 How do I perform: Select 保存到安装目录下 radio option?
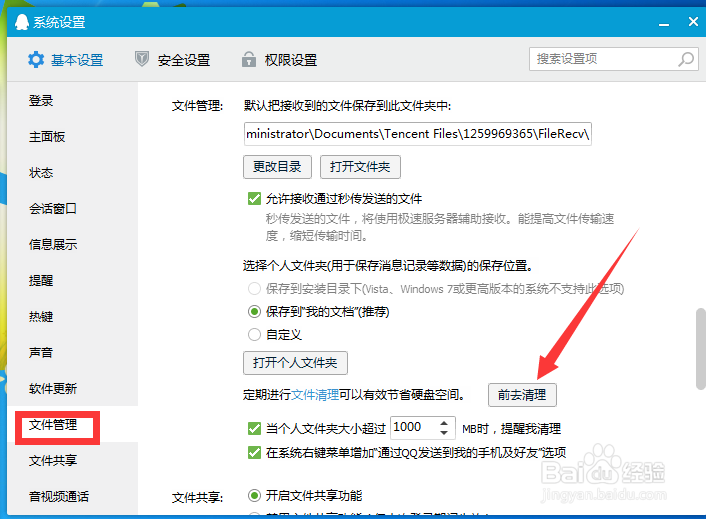(x=254, y=289)
